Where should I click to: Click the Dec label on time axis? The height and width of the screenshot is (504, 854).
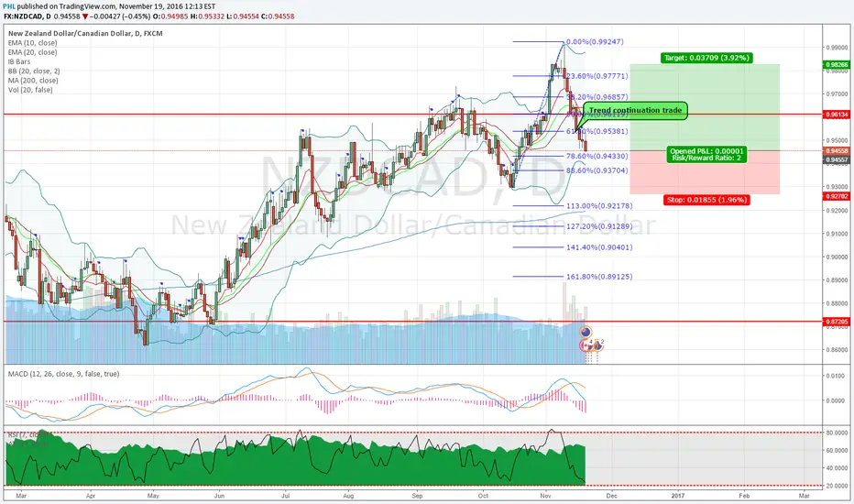(611, 496)
